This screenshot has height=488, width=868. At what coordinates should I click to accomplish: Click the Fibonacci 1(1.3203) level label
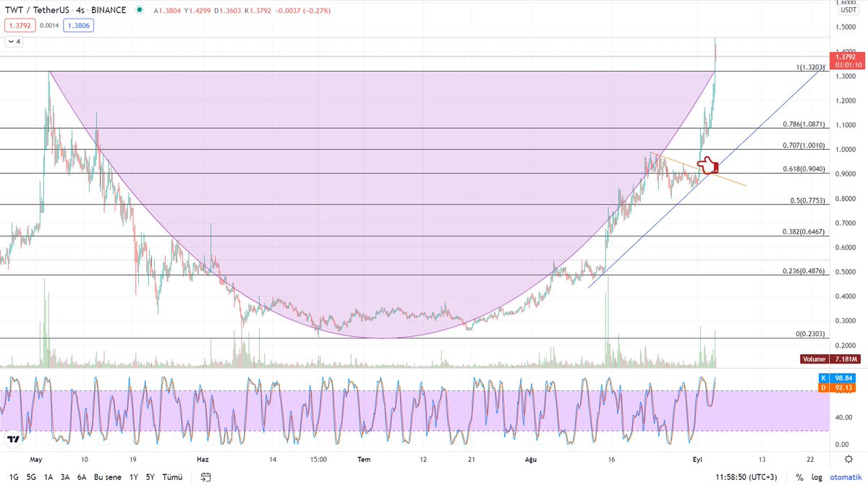[811, 67]
